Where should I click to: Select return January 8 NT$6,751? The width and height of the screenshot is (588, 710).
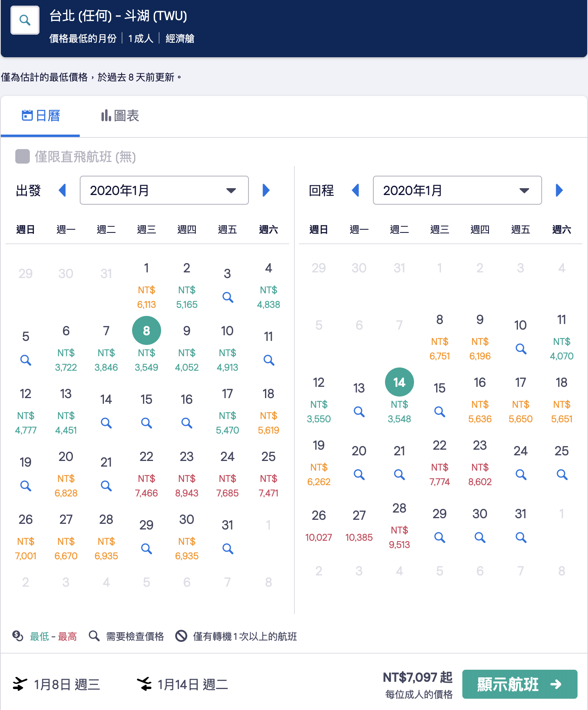click(440, 337)
